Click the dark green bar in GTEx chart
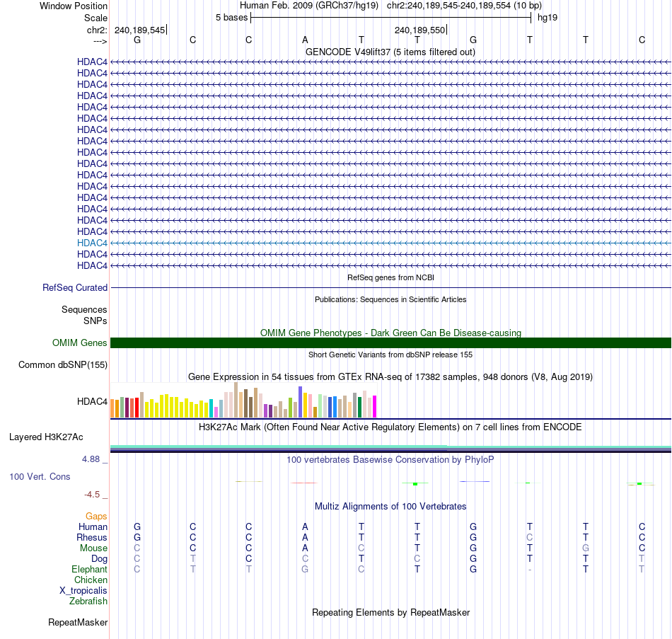Screen dimensions: 672x639 [x=359, y=408]
